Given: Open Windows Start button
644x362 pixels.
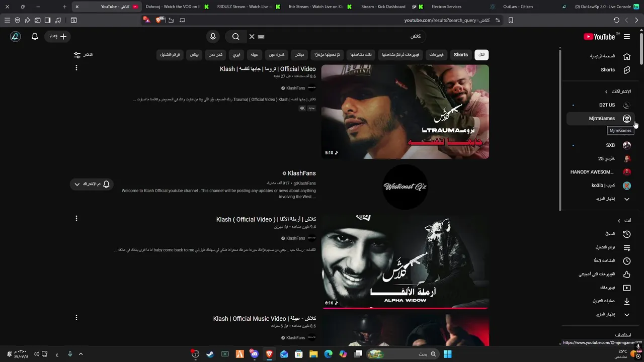Looking at the screenshot, I should 447,354.
